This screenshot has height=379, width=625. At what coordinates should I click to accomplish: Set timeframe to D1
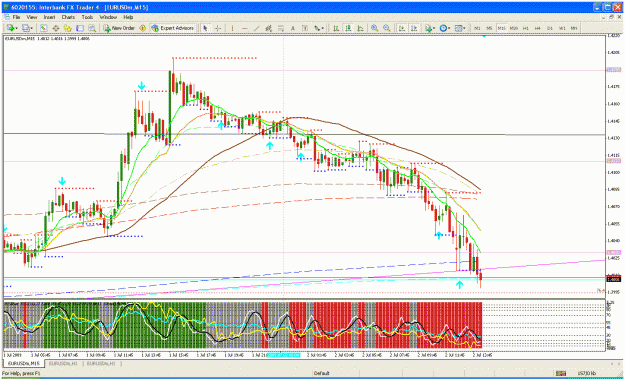pyautogui.click(x=550, y=28)
